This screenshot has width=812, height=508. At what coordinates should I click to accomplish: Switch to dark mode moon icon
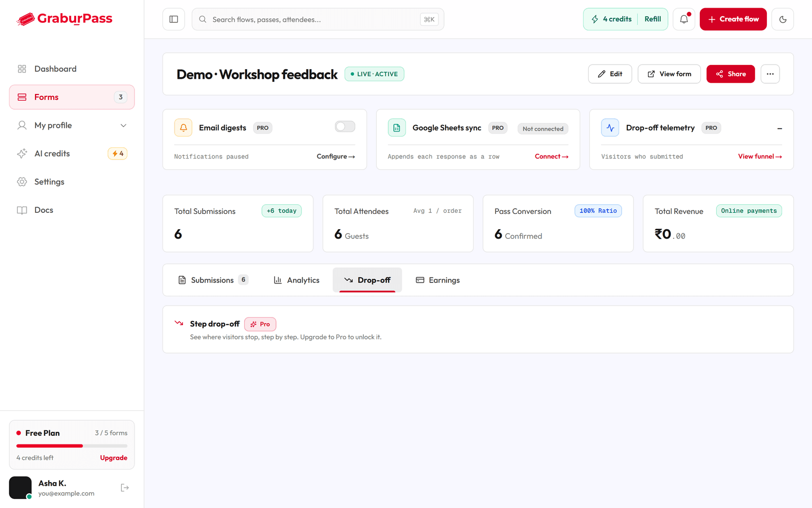tap(783, 19)
